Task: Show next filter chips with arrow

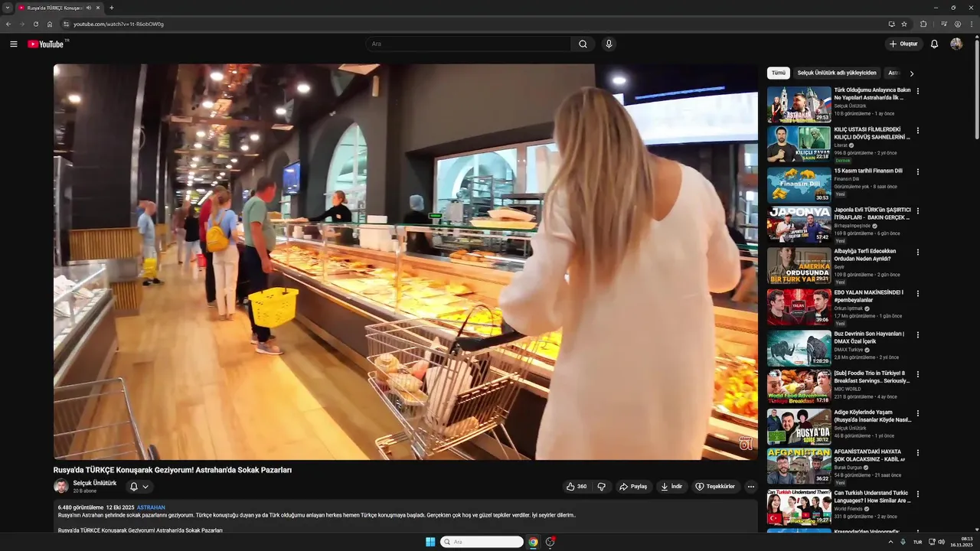Action: tap(911, 73)
